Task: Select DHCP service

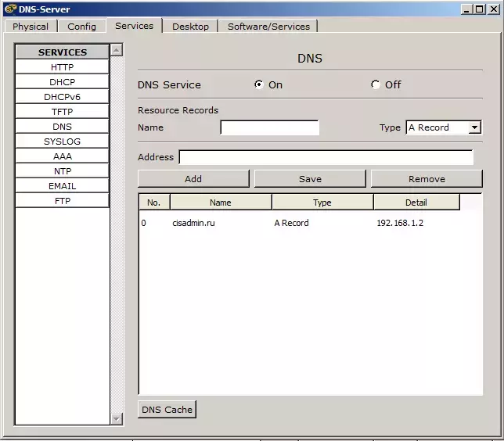Action: tap(63, 82)
